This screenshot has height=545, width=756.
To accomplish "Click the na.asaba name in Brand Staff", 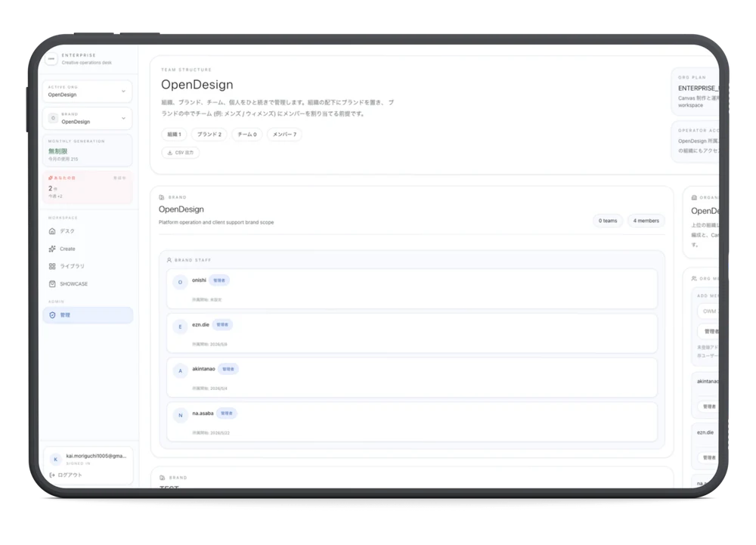I will coord(203,413).
